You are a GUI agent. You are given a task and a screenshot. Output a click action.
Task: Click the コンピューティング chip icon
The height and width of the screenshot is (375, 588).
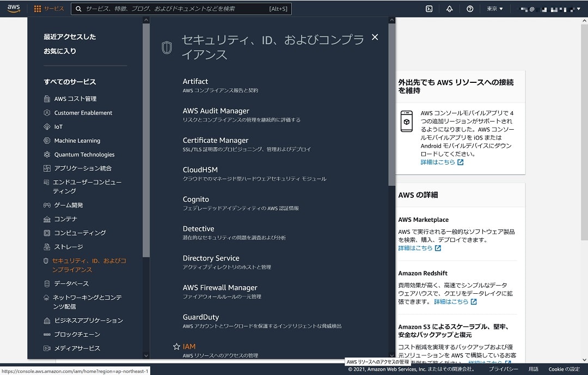click(47, 233)
